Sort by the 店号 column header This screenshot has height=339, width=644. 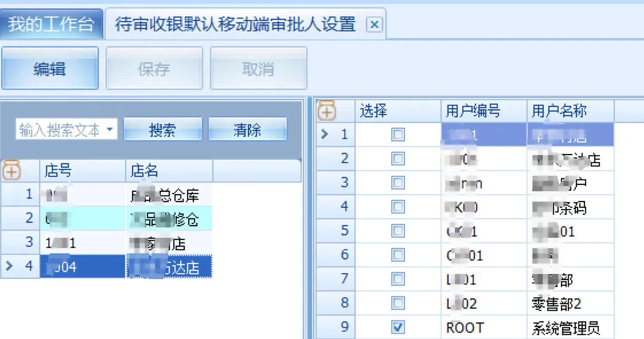click(x=82, y=171)
